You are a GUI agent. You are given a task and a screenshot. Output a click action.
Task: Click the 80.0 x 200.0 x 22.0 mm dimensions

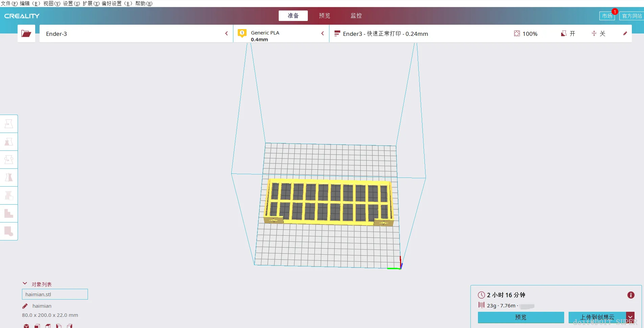click(x=50, y=315)
